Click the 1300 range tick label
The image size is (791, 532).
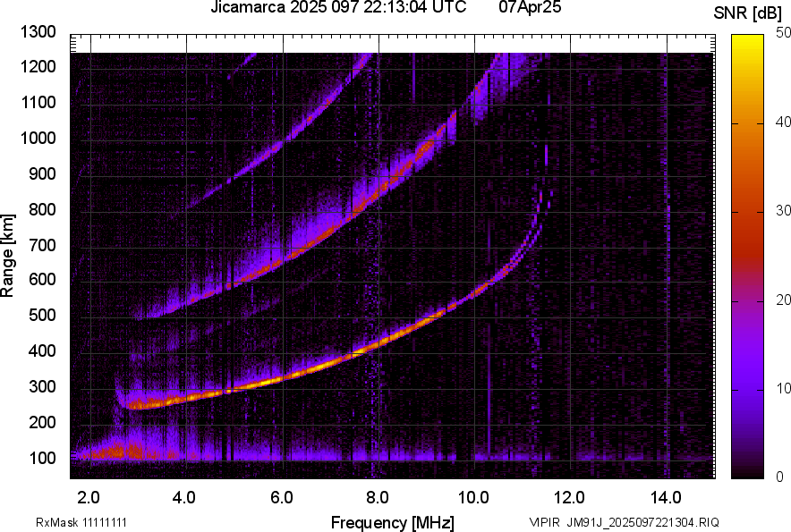pos(38,32)
